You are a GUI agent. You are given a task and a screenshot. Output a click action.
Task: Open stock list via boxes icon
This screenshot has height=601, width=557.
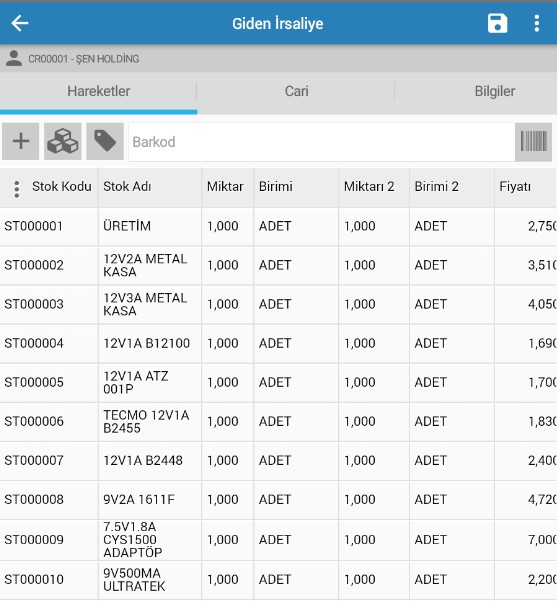62,141
